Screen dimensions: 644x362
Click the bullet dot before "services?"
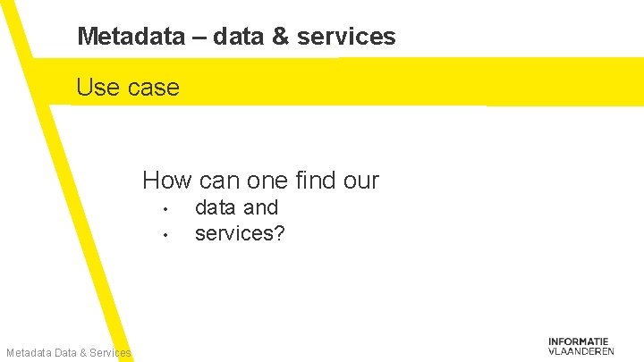click(x=166, y=236)
